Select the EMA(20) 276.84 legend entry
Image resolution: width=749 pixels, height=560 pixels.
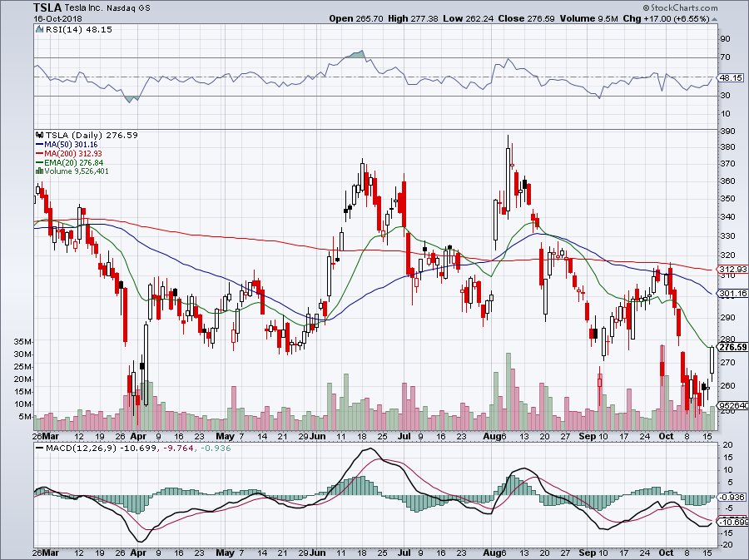[x=73, y=163]
